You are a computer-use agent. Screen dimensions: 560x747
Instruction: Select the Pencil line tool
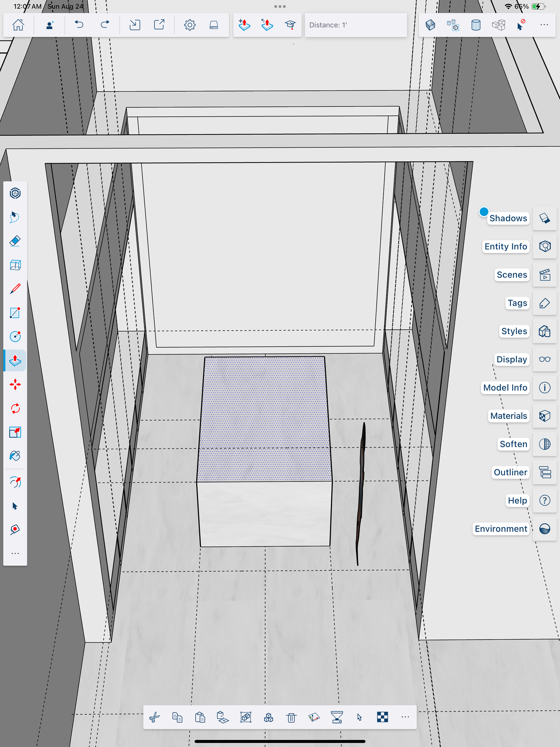point(15,289)
